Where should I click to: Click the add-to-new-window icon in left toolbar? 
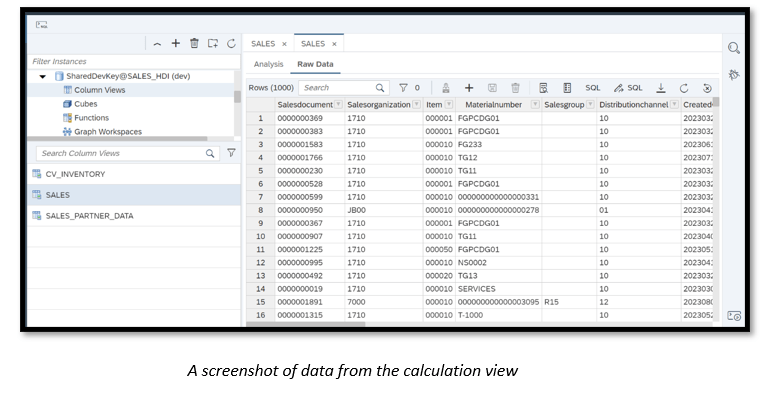[x=213, y=44]
